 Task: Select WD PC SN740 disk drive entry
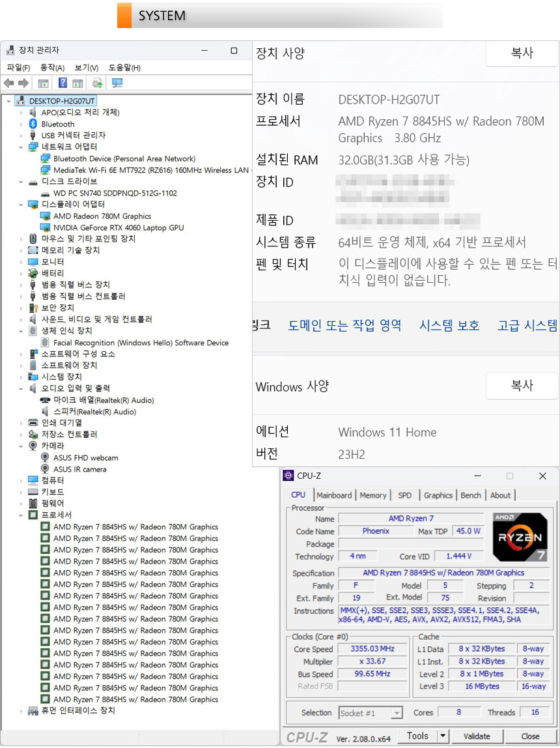115,193
